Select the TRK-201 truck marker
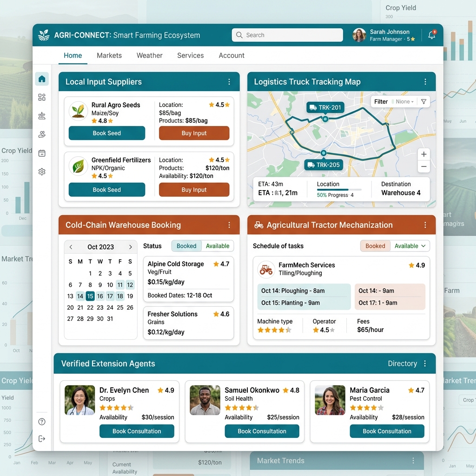The image size is (476, 476). click(325, 107)
